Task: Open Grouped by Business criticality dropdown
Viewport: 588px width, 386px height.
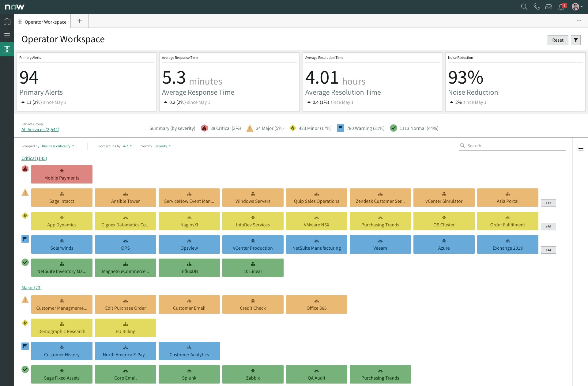Action: pos(58,146)
